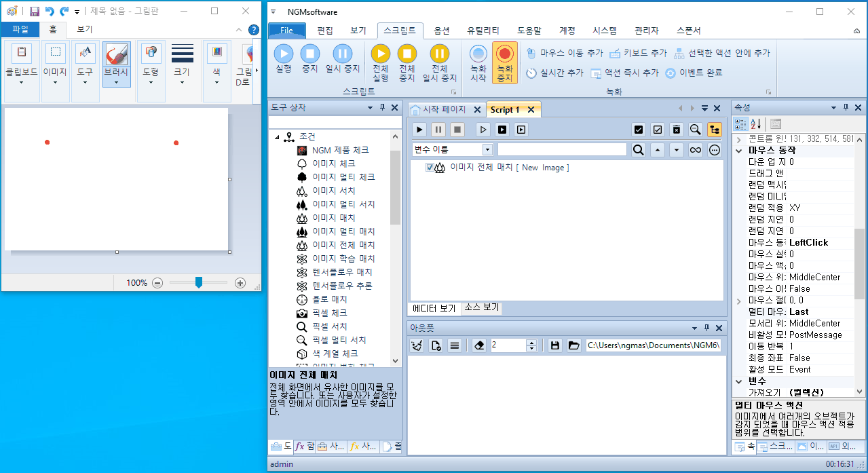
Task: Click the square stop button in script toolbar
Action: pos(457,129)
